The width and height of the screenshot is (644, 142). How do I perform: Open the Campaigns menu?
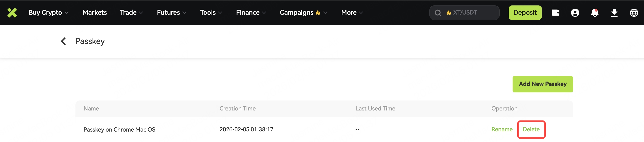(x=303, y=12)
